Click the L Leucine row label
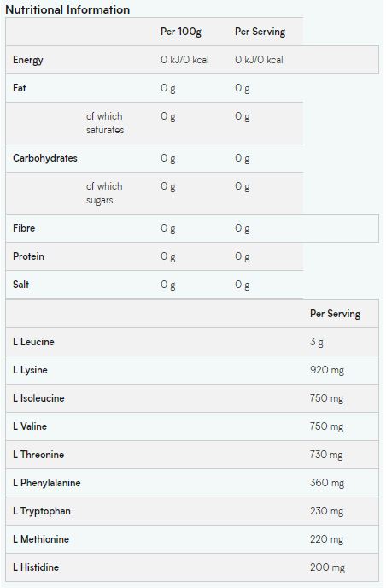The height and width of the screenshot is (588, 386). tap(33, 342)
